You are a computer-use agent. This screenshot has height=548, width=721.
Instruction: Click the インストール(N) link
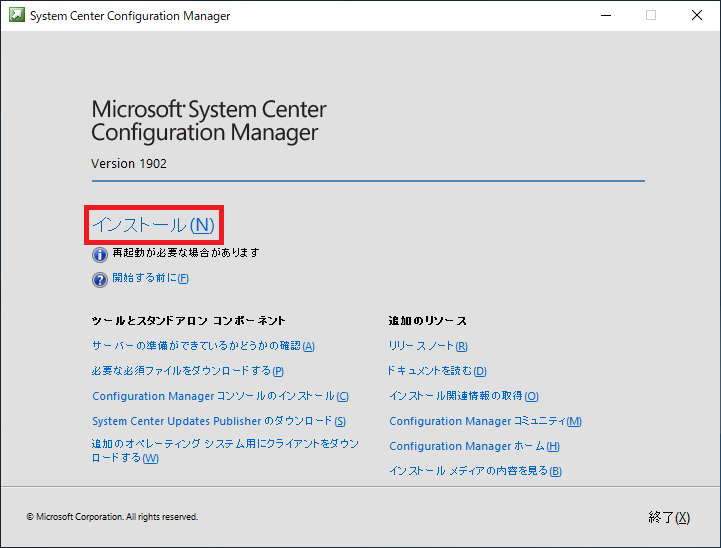(x=154, y=225)
